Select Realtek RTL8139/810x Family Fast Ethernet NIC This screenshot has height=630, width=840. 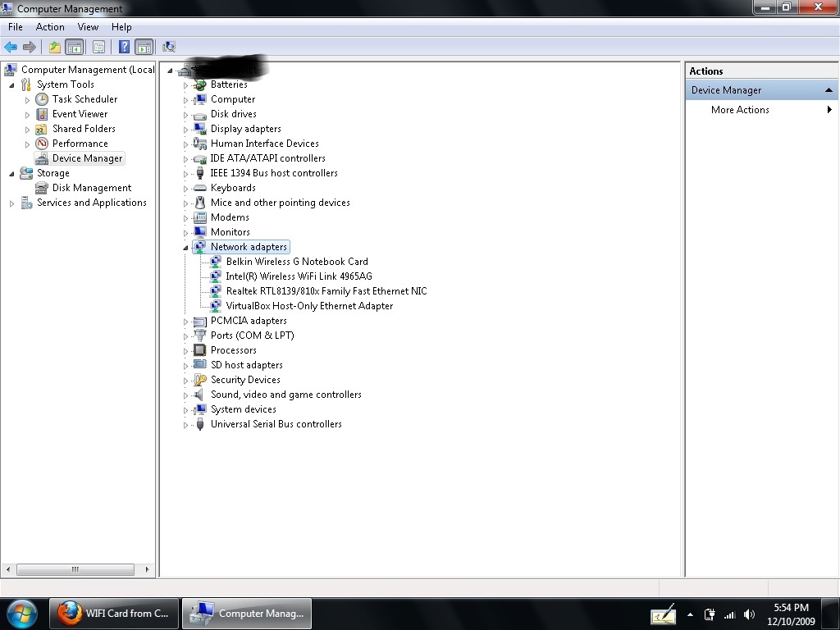326,291
